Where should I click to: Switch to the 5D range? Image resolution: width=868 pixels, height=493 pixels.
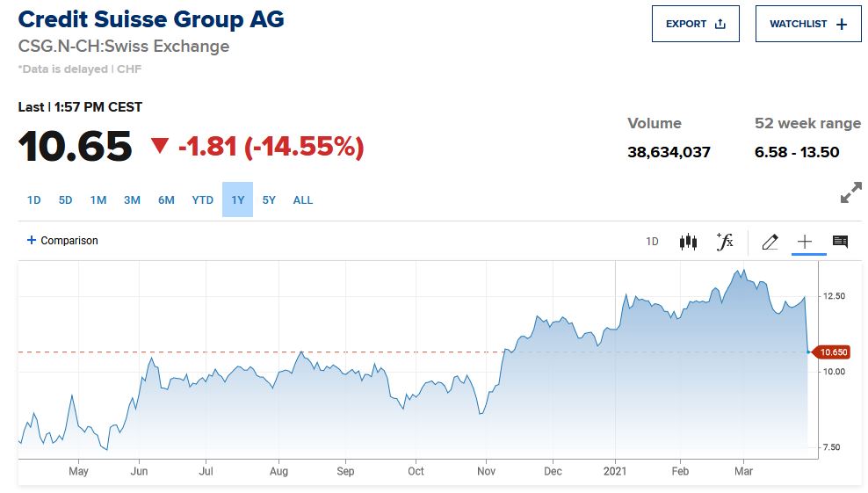[x=66, y=200]
